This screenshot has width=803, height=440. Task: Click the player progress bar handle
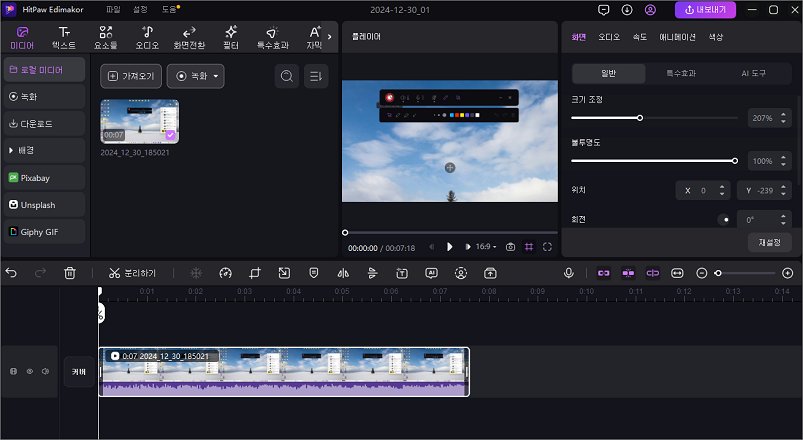point(345,233)
